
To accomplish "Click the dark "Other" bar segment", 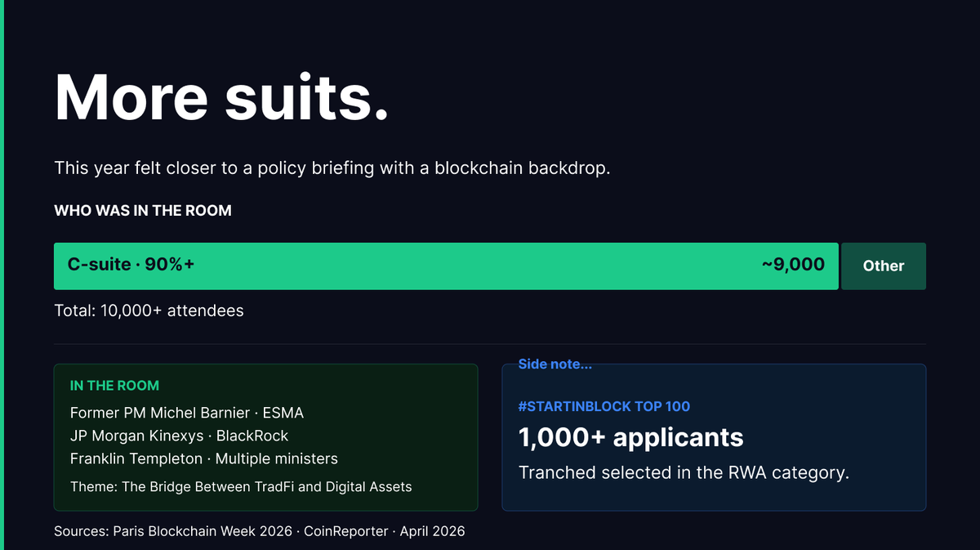I will pos(884,266).
